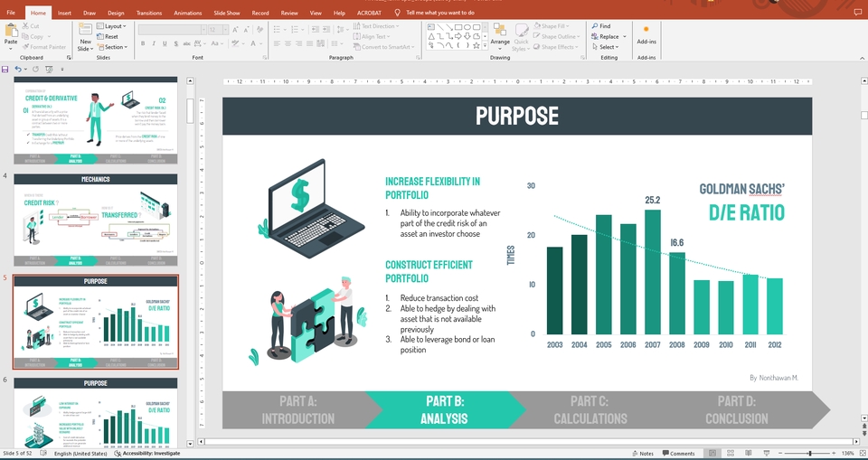Click zoom in plus button
868x460 pixels.
(835, 454)
